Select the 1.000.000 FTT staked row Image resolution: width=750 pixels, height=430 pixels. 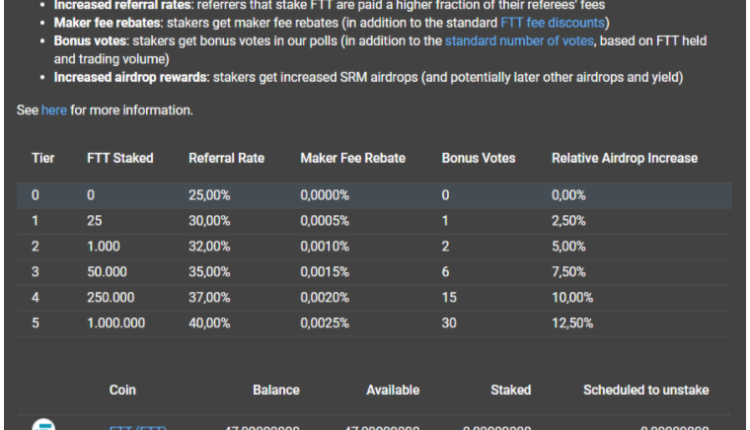coord(374,322)
